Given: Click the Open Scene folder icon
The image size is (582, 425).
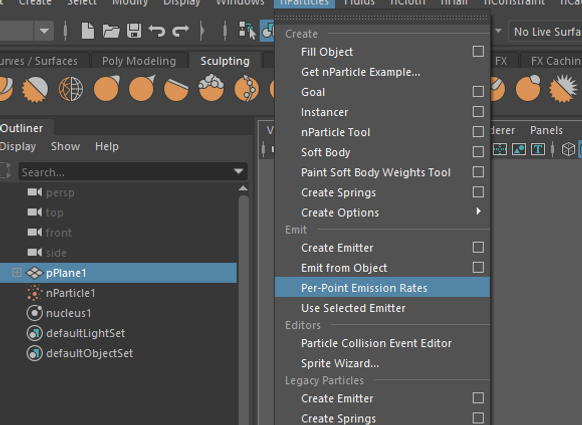Looking at the screenshot, I should 111,31.
